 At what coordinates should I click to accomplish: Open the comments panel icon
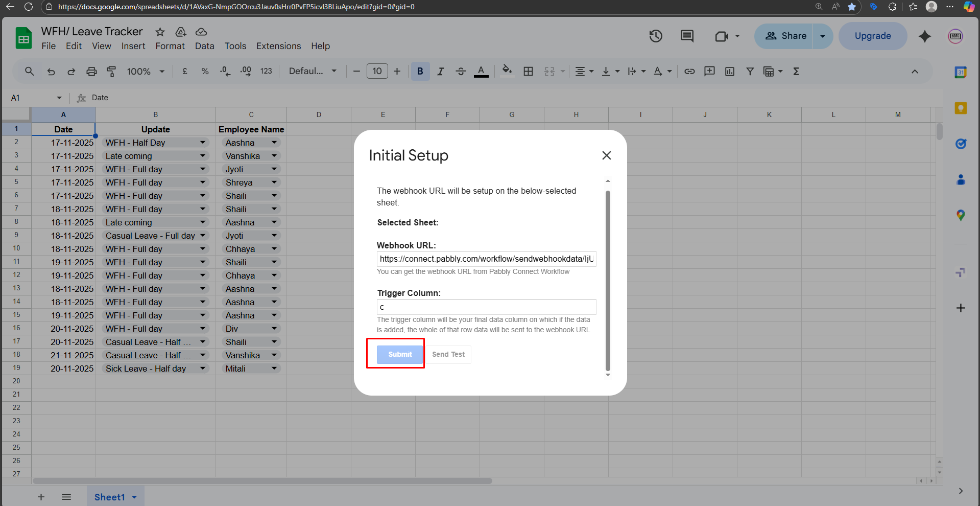pos(687,36)
